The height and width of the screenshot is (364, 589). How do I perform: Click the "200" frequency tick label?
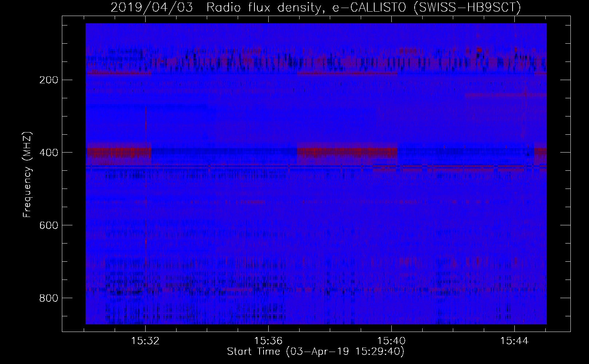pos(48,80)
